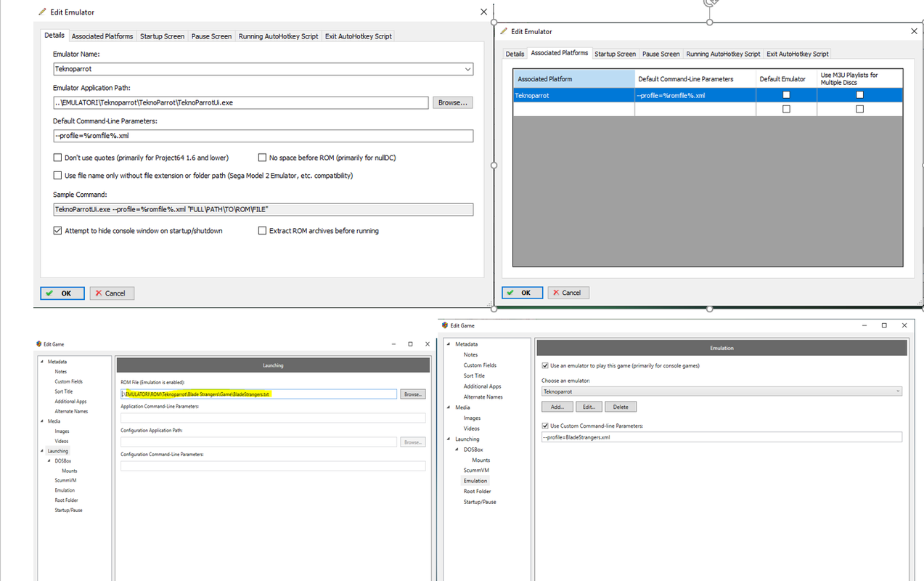924x581 pixels.
Task: Tick M3U Playlists checkbox in Teknoparrot row
Action: 859,95
